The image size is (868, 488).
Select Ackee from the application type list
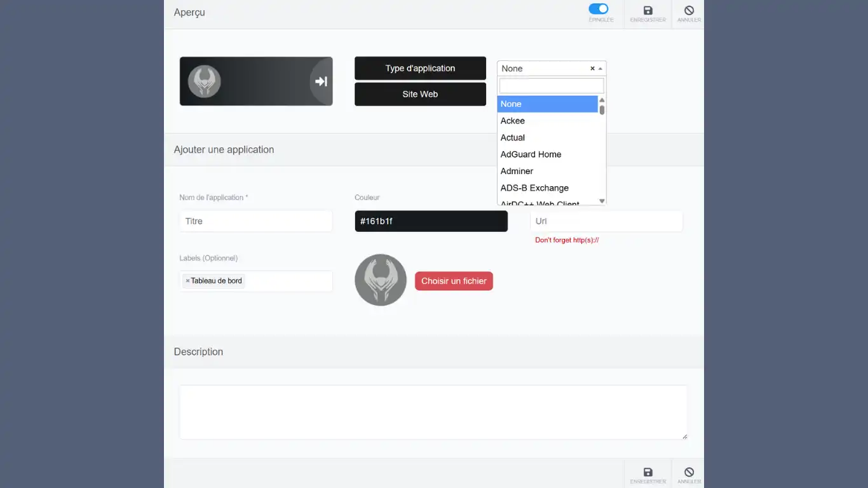(513, 120)
